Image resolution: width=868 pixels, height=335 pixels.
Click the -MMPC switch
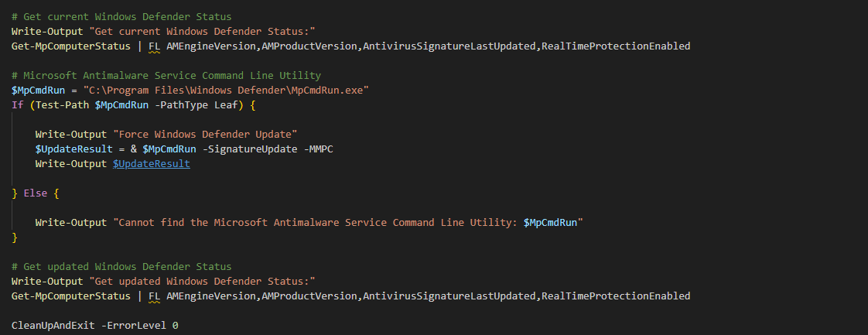pyautogui.click(x=318, y=149)
